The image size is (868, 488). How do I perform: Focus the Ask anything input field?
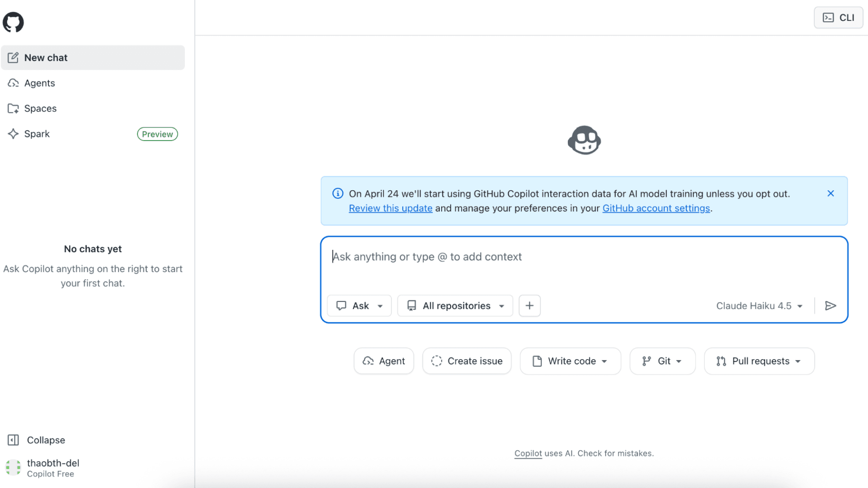tap(583, 257)
